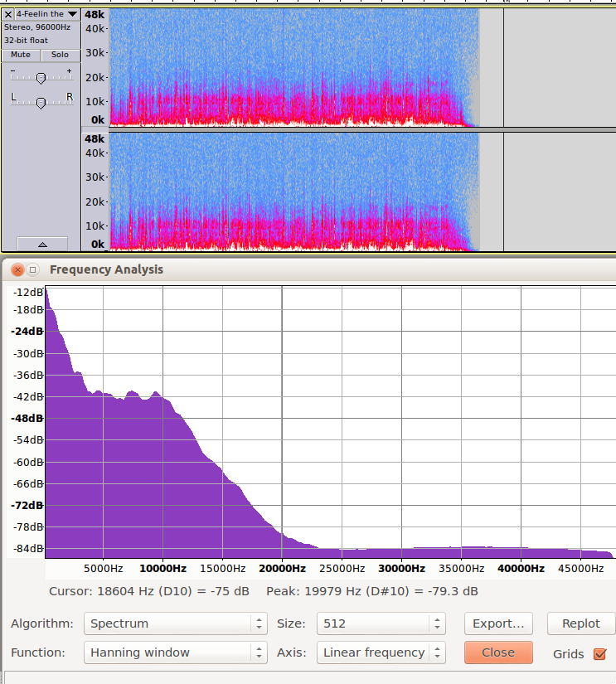Open the Function dropdown showing Hanning window
616x684 pixels.
click(x=175, y=652)
